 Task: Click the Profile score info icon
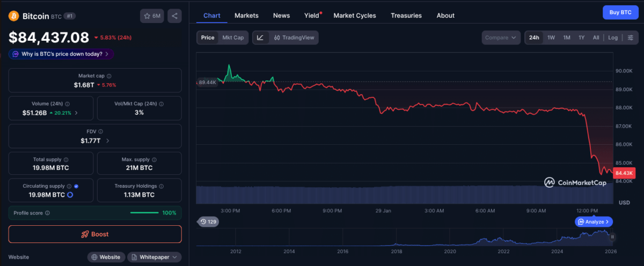coord(48,213)
